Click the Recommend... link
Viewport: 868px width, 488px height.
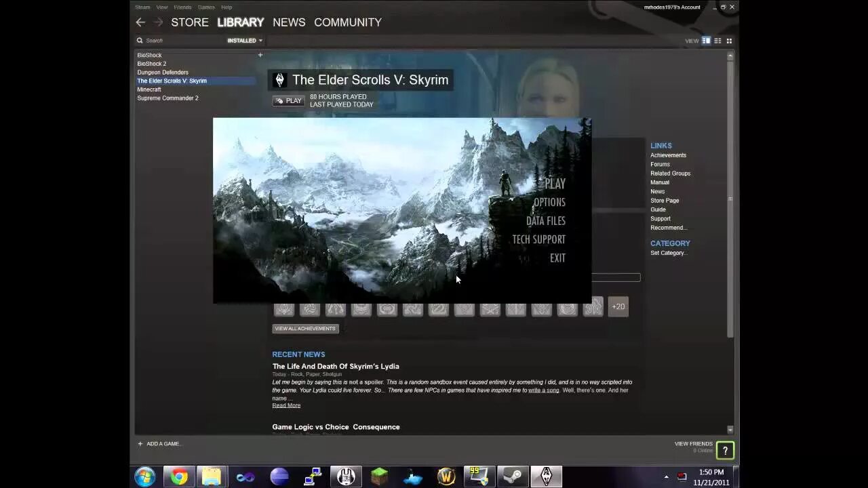point(669,228)
